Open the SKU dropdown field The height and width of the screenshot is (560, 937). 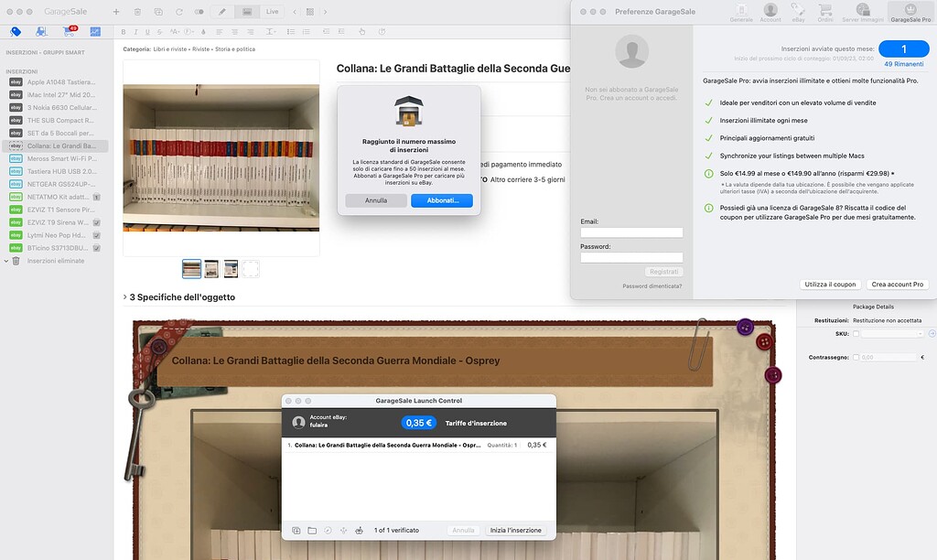tap(893, 333)
